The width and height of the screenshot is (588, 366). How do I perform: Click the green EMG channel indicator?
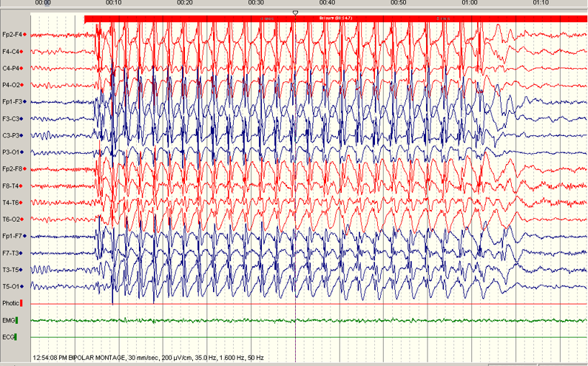coord(17,320)
